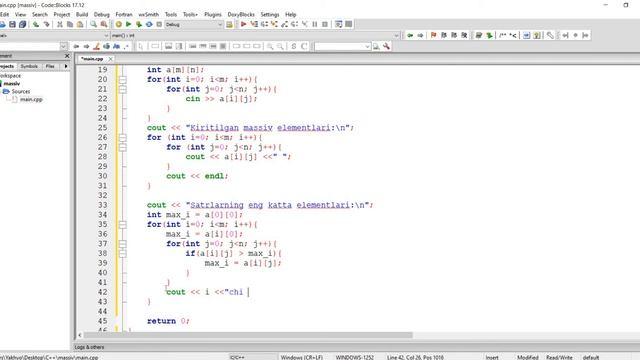Click the Rebuild icon
This screenshot has height=360, width=640.
point(149,24)
